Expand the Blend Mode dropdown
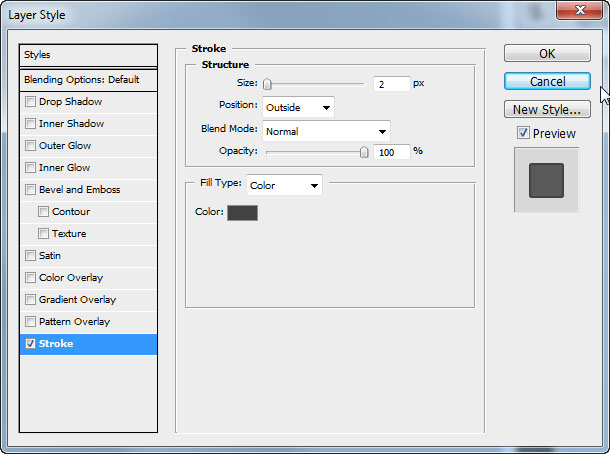The height and width of the screenshot is (454, 610). click(x=326, y=131)
